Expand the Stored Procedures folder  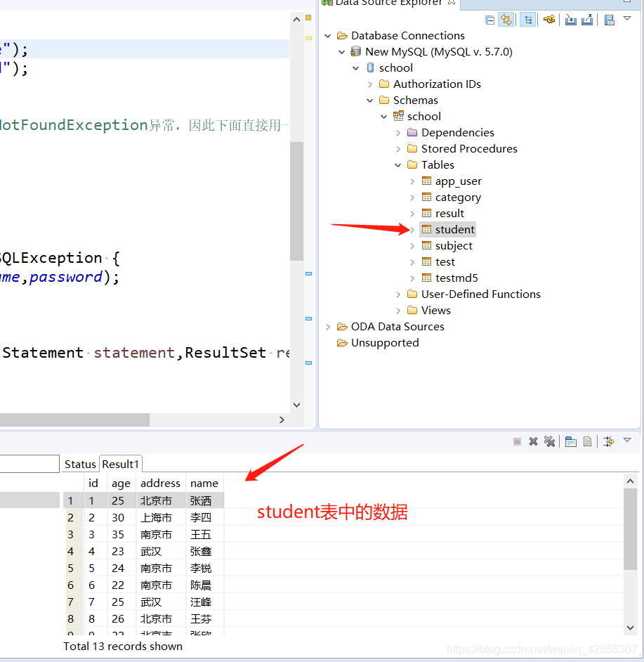[x=398, y=149]
